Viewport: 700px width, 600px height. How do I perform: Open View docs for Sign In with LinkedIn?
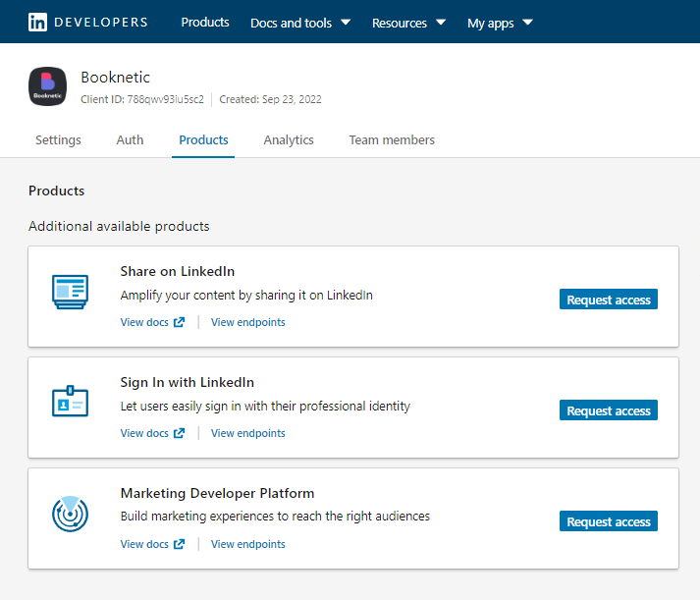pos(144,433)
